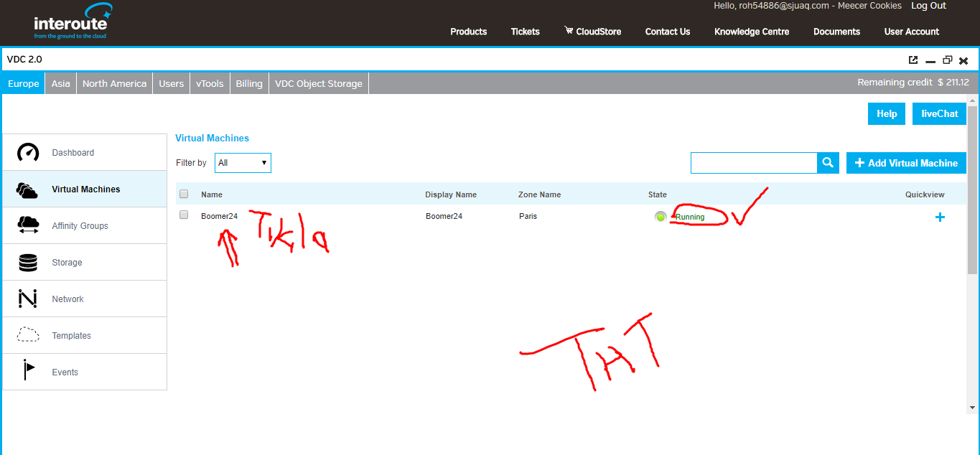
Task: Click the magnifier search button
Action: (x=828, y=163)
